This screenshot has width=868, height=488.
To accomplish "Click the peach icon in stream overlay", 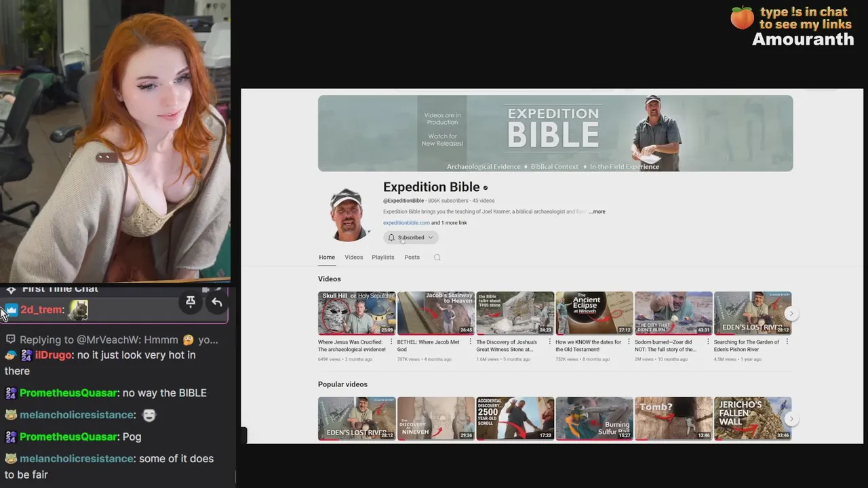I will [x=742, y=18].
